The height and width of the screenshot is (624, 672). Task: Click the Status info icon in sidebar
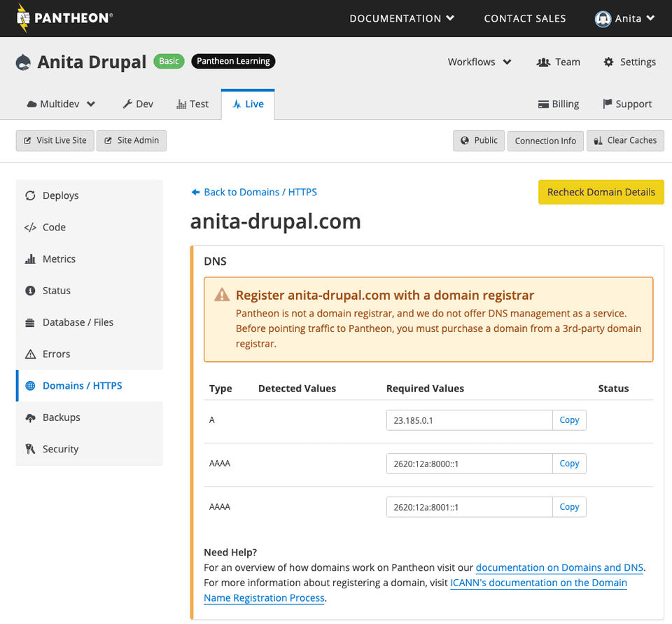pos(30,291)
